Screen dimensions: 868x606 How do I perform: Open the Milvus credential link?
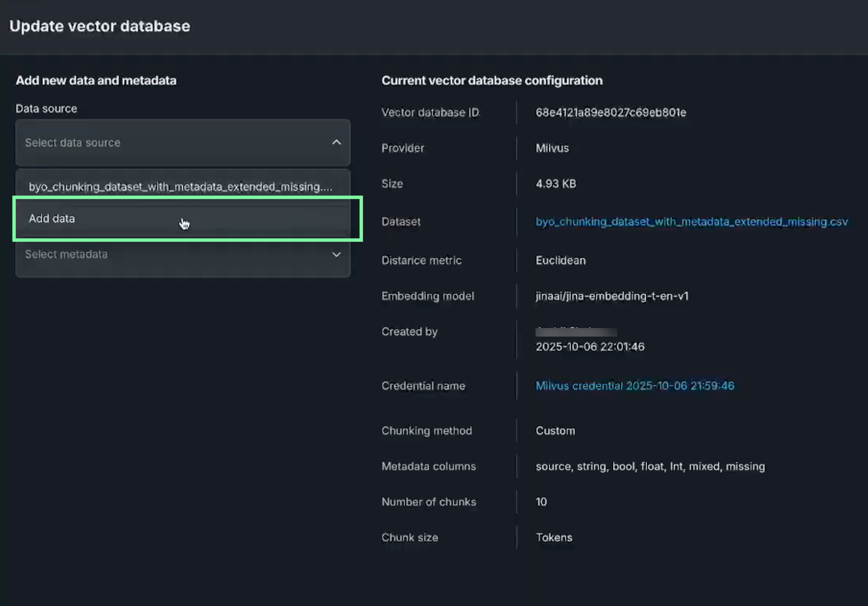(634, 386)
